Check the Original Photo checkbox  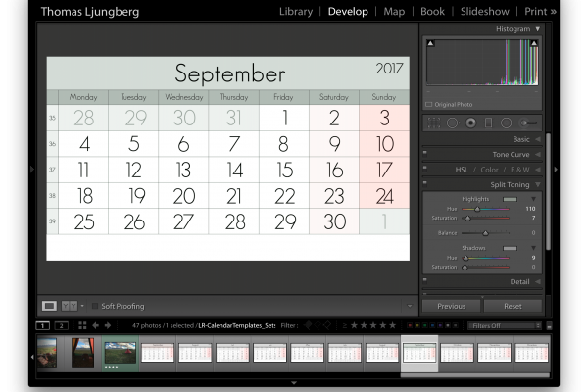pos(428,104)
